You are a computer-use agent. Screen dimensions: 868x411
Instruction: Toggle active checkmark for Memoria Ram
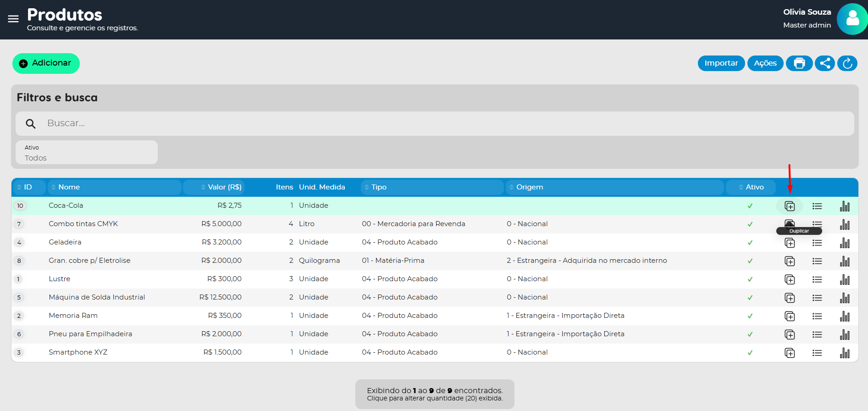750,316
